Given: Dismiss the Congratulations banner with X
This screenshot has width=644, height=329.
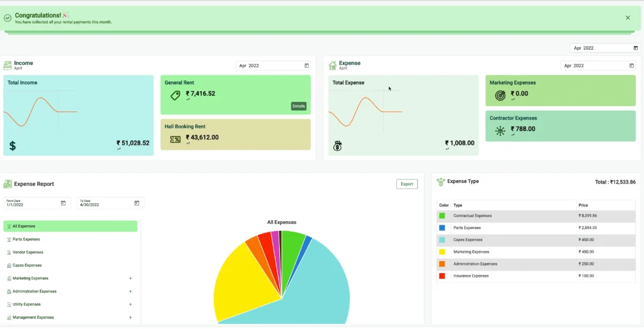Looking at the screenshot, I should 628,18.
